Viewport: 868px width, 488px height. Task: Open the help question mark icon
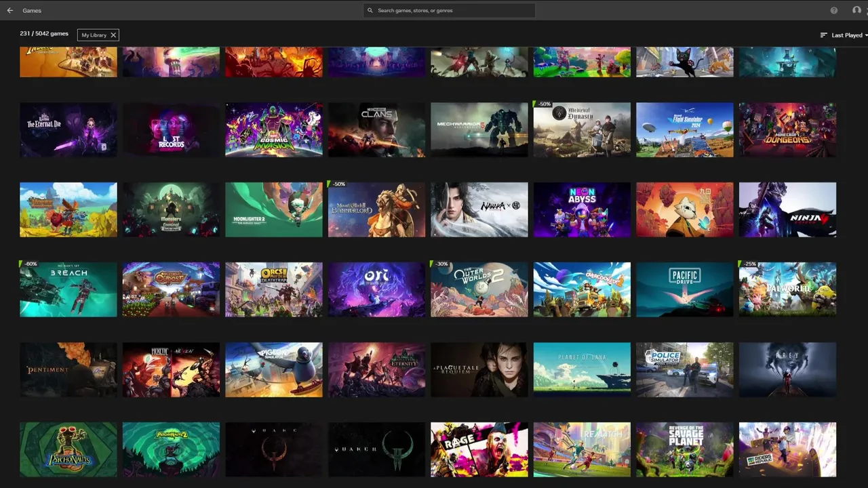click(834, 10)
